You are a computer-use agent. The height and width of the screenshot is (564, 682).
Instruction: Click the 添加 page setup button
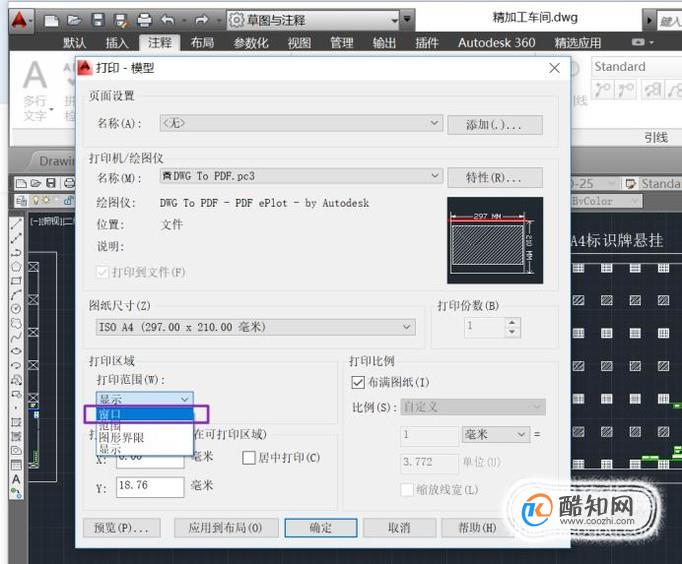coord(495,125)
